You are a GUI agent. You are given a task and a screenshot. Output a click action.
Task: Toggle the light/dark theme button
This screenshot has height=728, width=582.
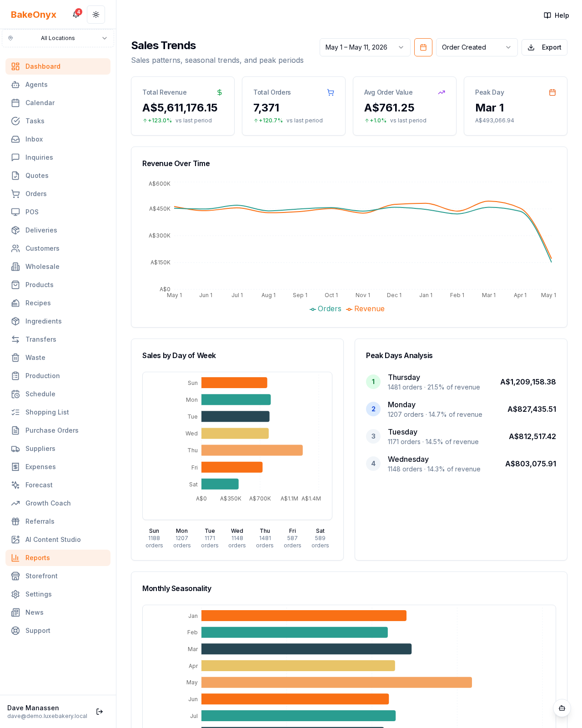(x=96, y=15)
